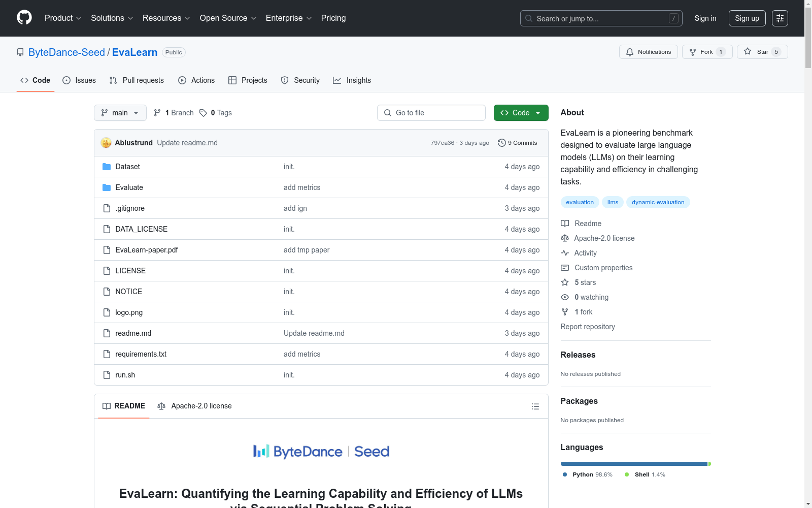Switch to the Projects tab

248,80
